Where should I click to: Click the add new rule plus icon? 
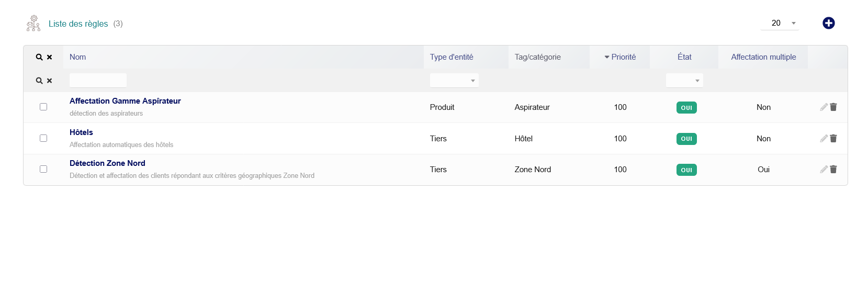tap(828, 23)
